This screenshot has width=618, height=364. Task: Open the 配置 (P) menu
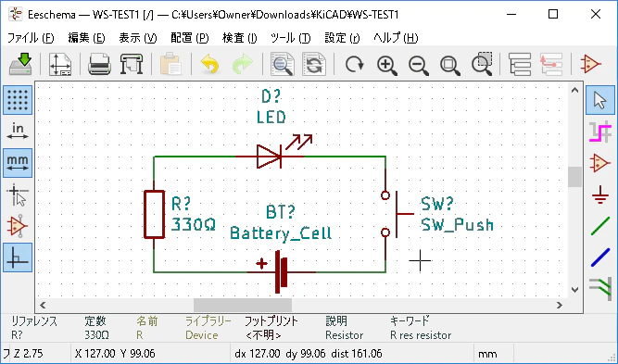(x=190, y=38)
